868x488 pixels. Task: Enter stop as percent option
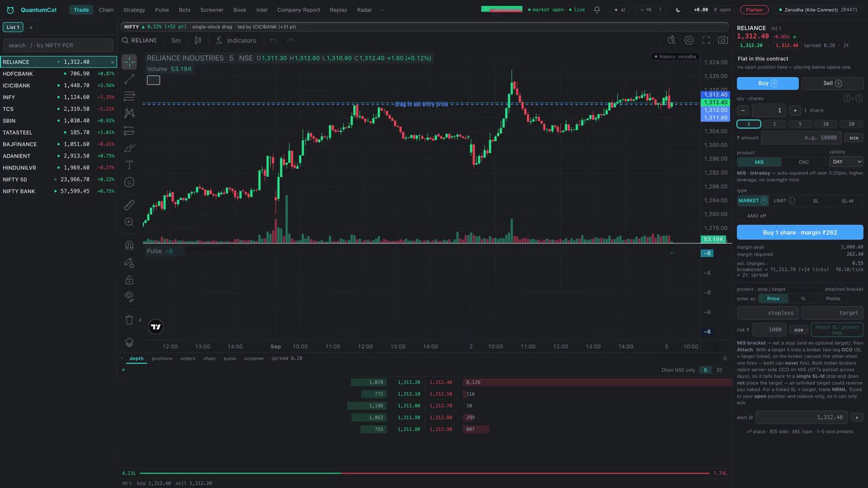tap(803, 298)
